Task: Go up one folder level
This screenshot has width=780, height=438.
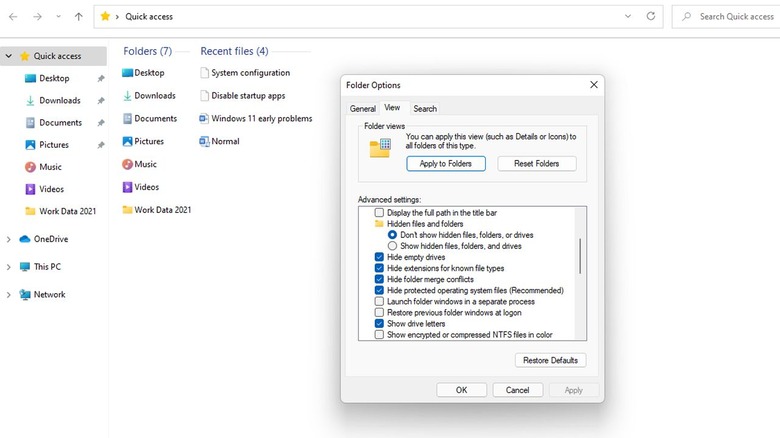Action: point(79,16)
